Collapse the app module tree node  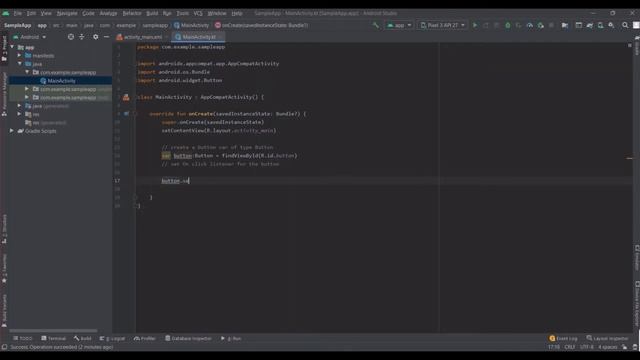click(12, 47)
